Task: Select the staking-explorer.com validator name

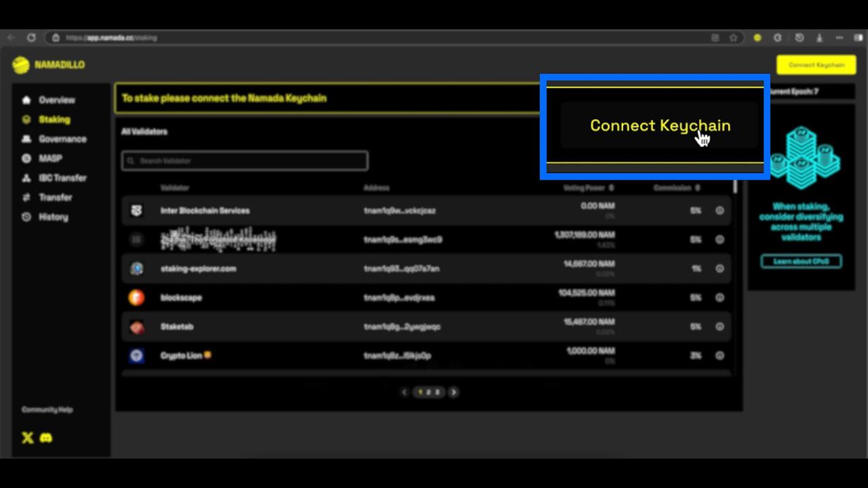Action: [x=198, y=268]
